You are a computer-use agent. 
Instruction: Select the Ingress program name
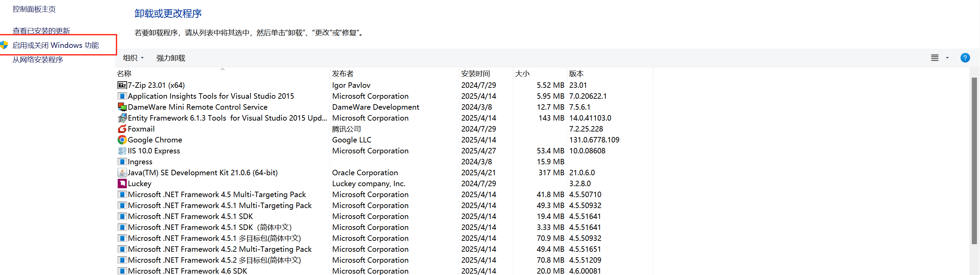tap(140, 162)
